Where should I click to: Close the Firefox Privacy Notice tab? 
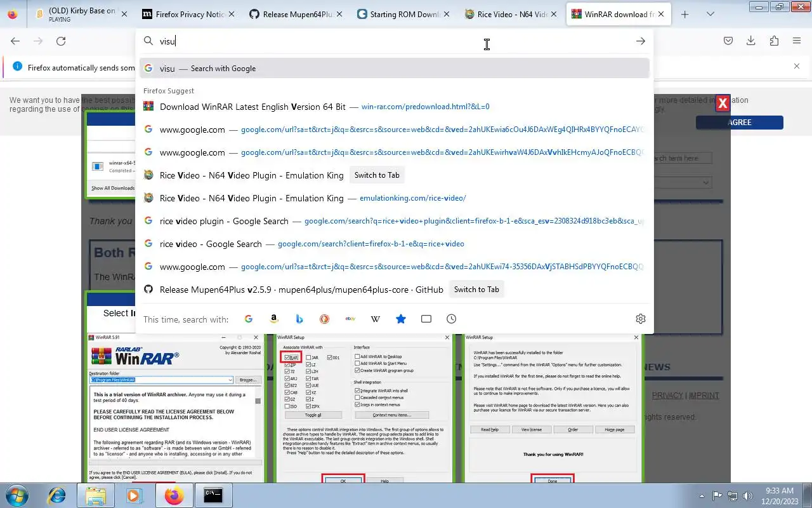coord(231,14)
